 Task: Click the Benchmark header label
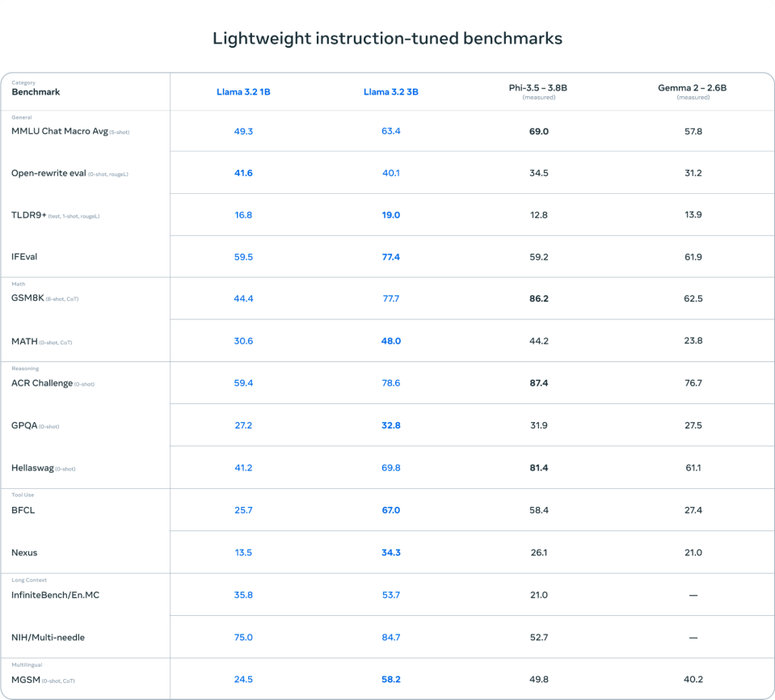pos(36,92)
